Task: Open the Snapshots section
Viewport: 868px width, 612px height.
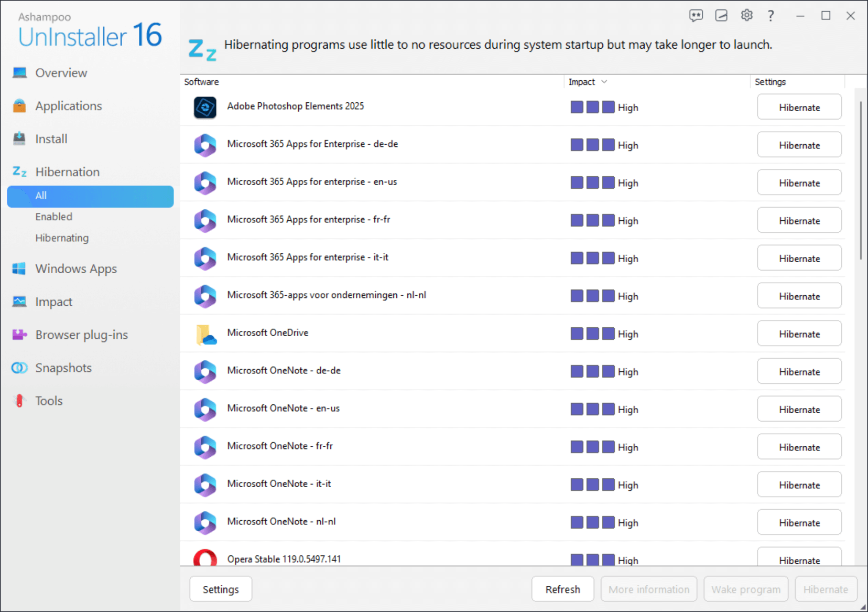Action: click(x=63, y=368)
